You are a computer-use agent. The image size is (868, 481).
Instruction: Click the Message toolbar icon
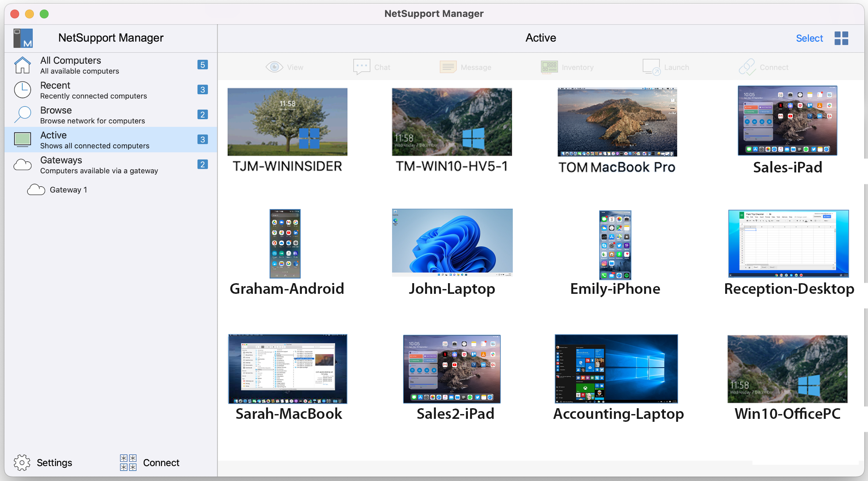pyautogui.click(x=448, y=67)
